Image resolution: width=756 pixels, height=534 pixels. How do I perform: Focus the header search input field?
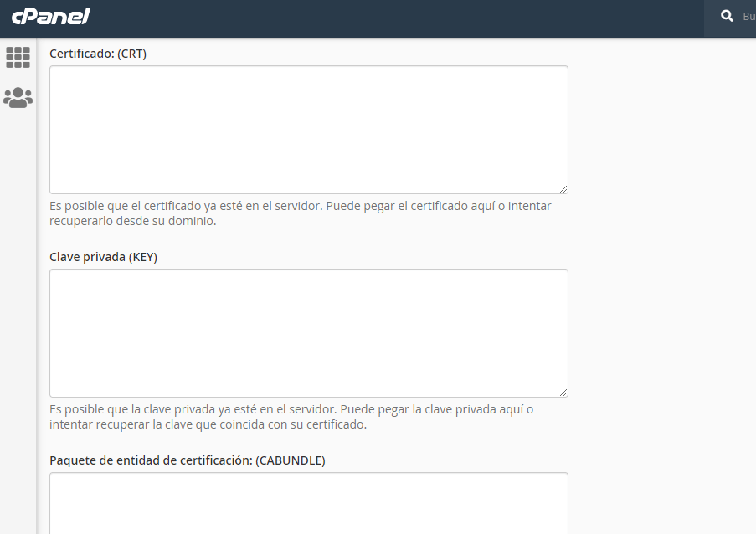748,17
